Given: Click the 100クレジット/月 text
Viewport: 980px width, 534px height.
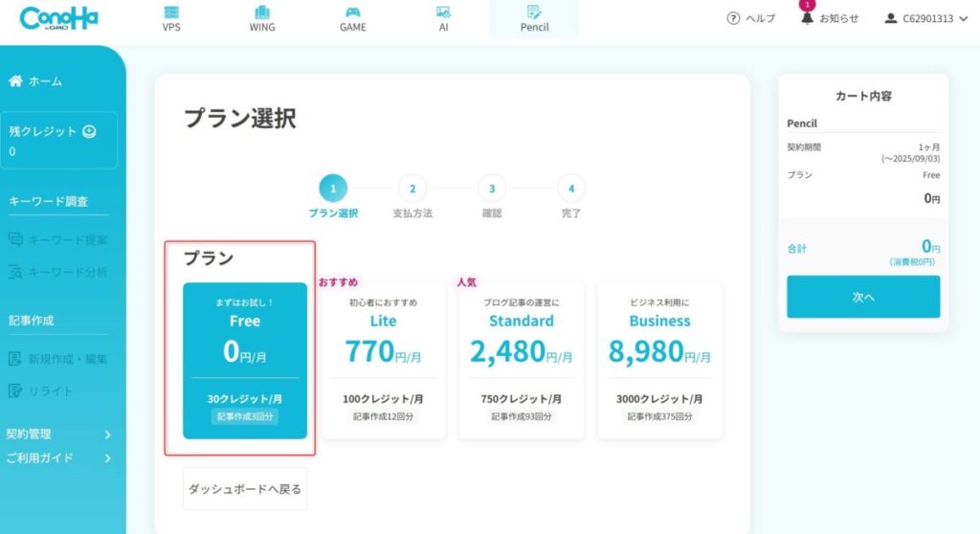Looking at the screenshot, I should [x=383, y=399].
